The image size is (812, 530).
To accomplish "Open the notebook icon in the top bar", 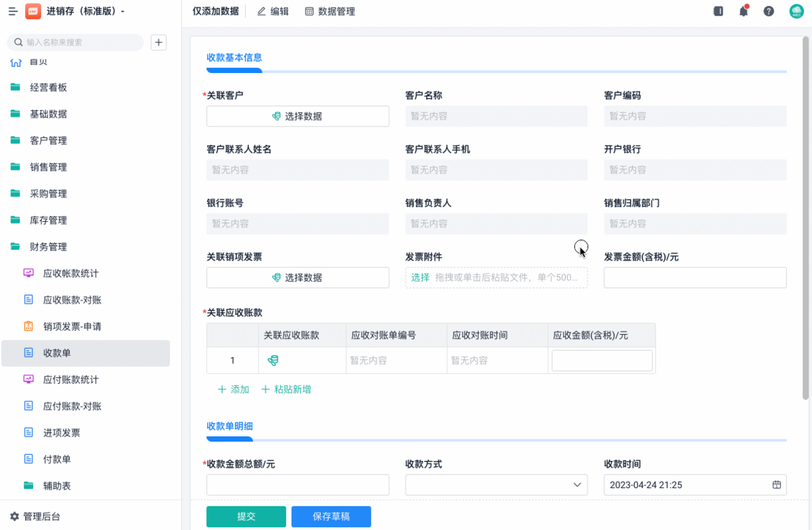I will coord(718,11).
